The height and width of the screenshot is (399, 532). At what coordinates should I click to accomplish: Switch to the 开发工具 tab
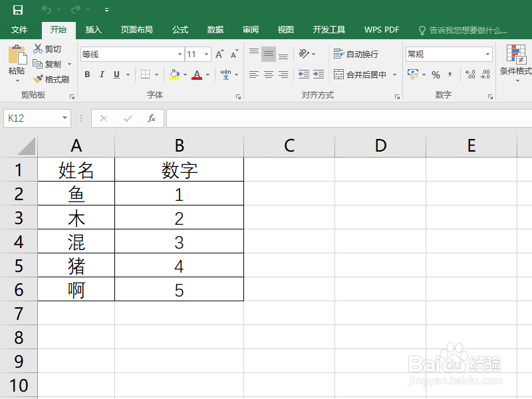tap(329, 30)
